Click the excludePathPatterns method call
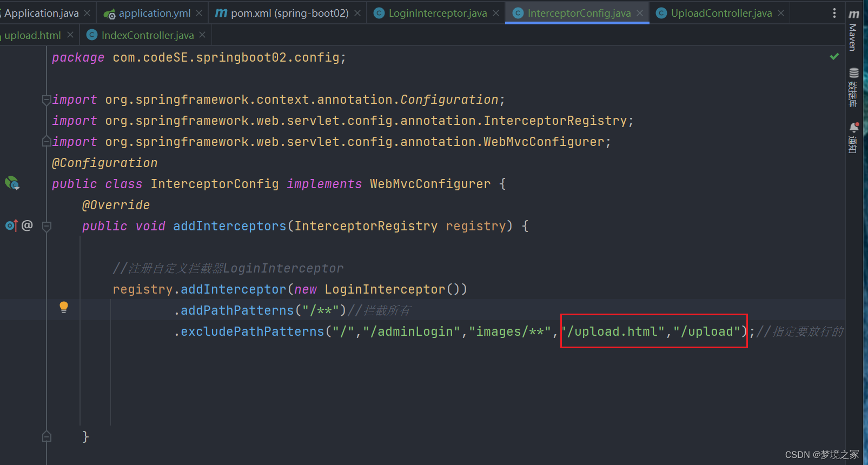Image resolution: width=868 pixels, height=465 pixels. 252,331
